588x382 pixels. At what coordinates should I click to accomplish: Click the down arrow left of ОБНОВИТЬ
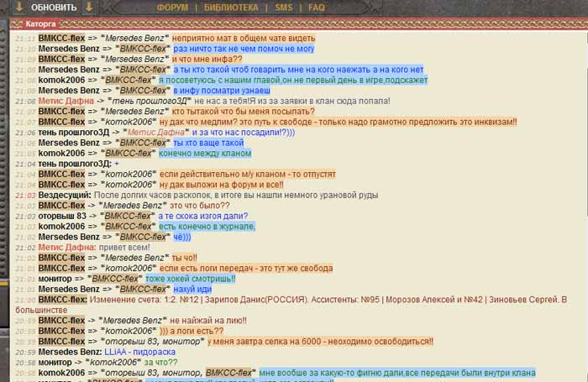19,8
